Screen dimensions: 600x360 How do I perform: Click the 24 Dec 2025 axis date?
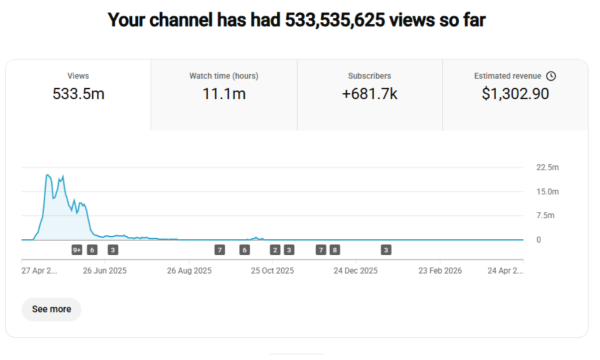(355, 271)
